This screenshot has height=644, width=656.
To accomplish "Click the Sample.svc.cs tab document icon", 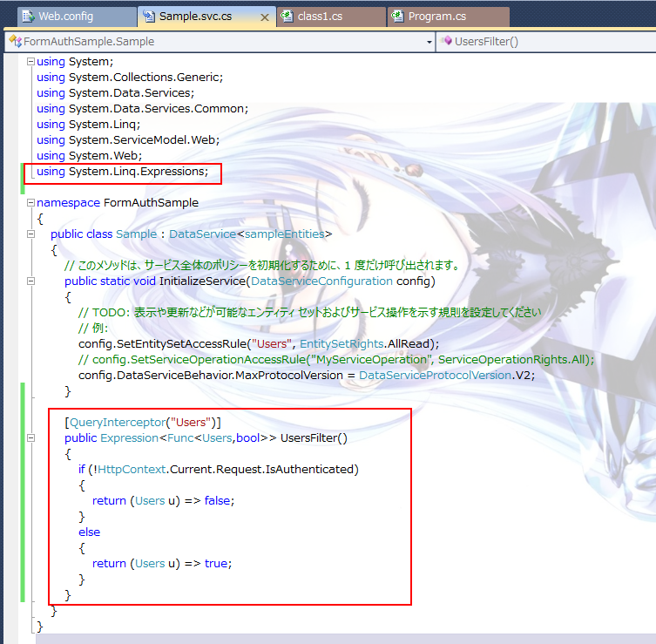I will (148, 17).
